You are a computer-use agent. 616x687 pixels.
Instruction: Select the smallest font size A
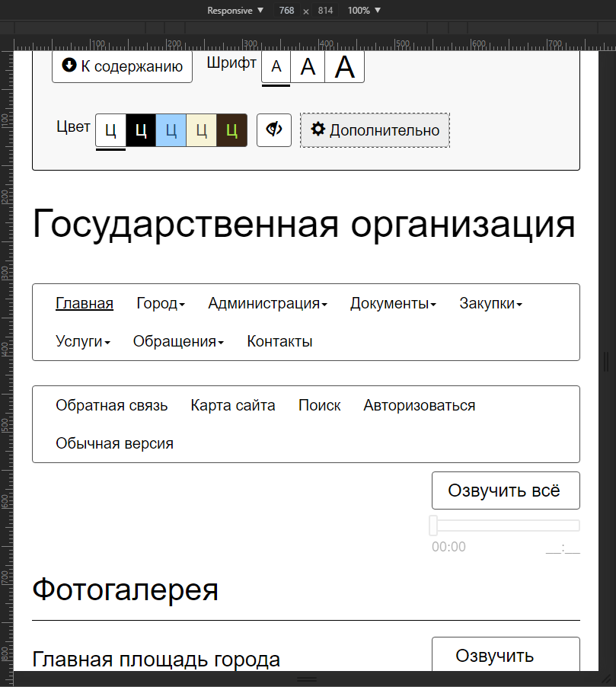(x=276, y=67)
